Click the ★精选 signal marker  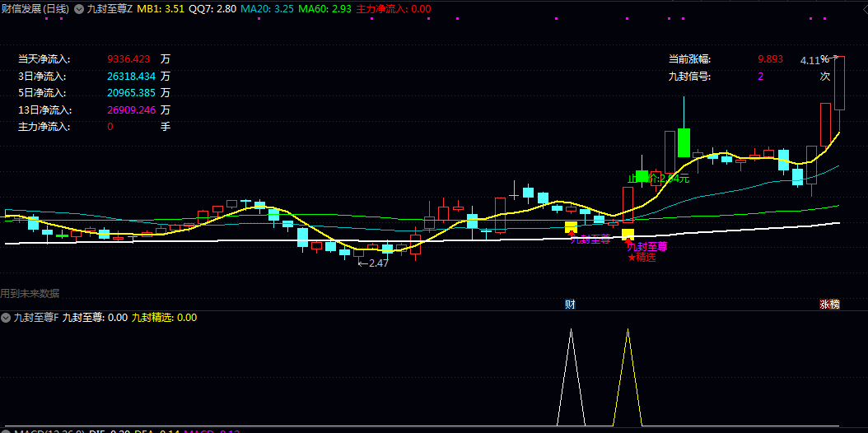click(x=642, y=257)
